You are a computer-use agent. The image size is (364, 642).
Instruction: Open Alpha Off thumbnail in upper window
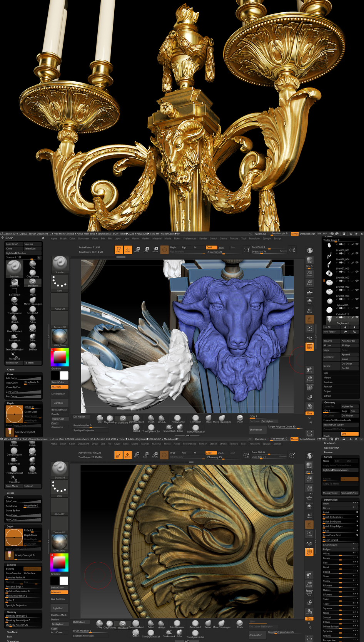point(60,301)
